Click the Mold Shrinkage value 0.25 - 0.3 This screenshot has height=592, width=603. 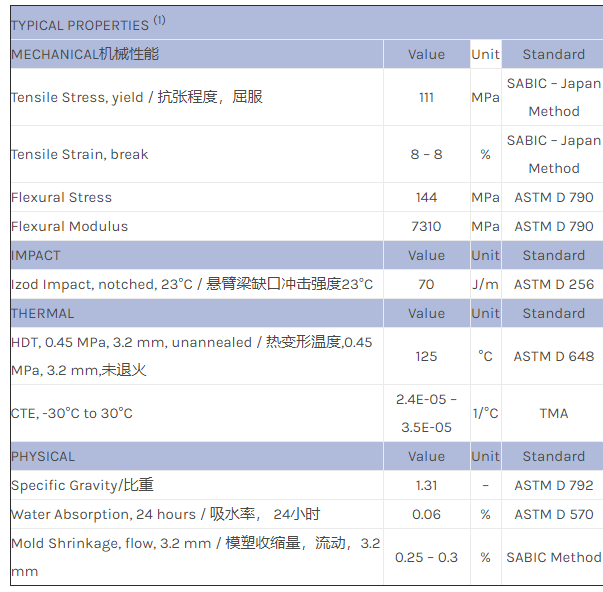pos(426,557)
